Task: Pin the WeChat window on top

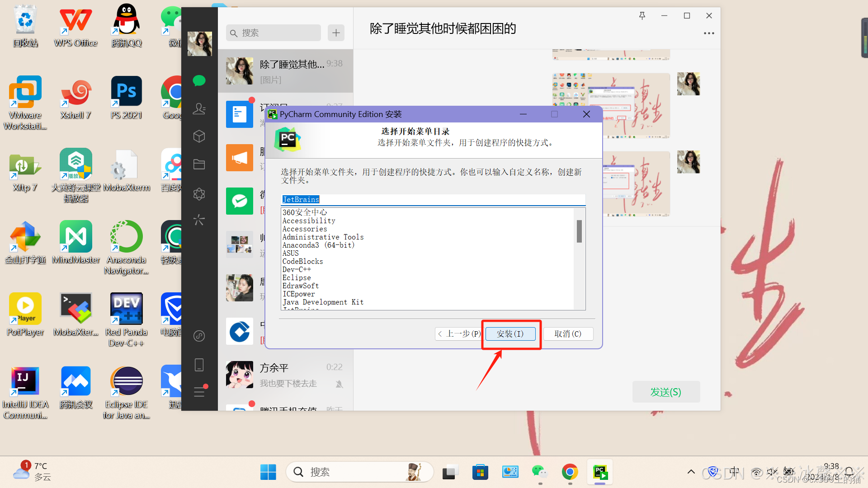Action: [642, 16]
